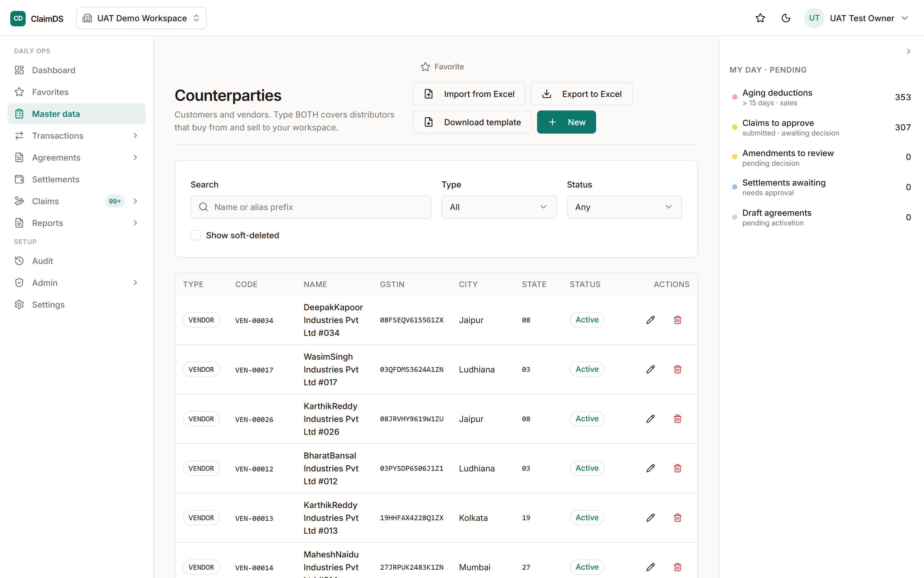
Task: Collapse the My Day pending panel
Action: tap(908, 52)
